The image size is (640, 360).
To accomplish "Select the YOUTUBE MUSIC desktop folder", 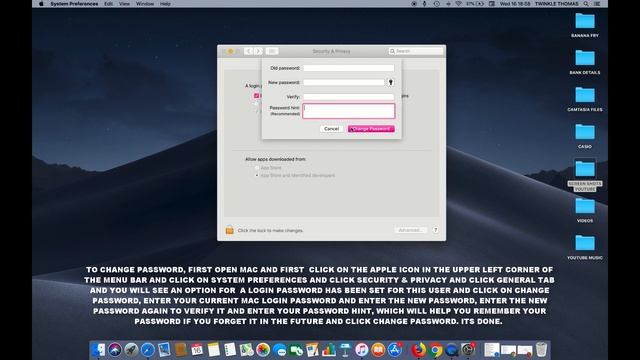I will pyautogui.click(x=585, y=247).
